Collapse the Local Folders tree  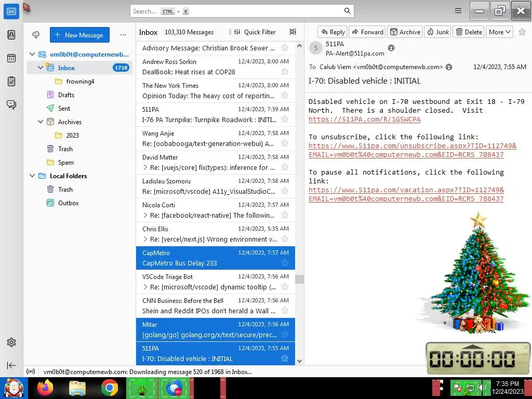[32, 176]
